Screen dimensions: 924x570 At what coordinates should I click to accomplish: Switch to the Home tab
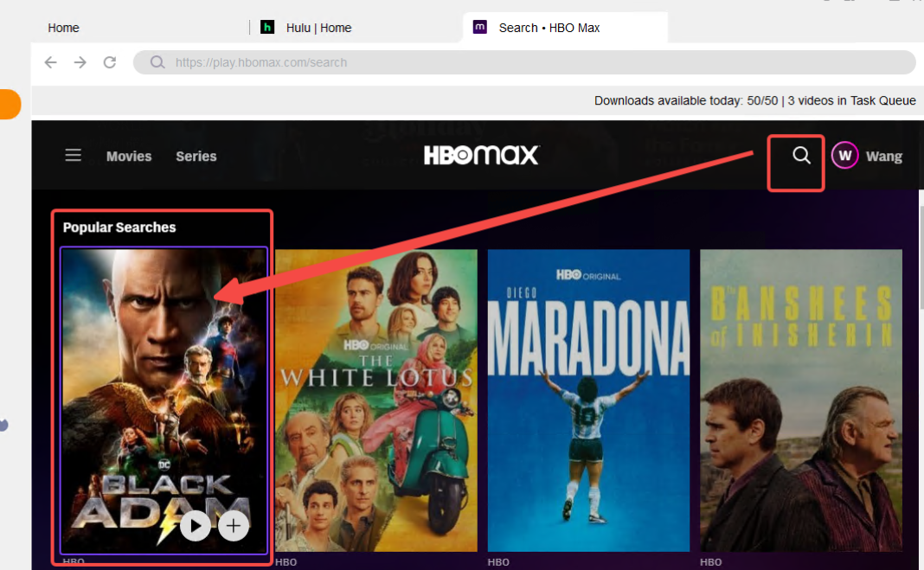(x=64, y=28)
